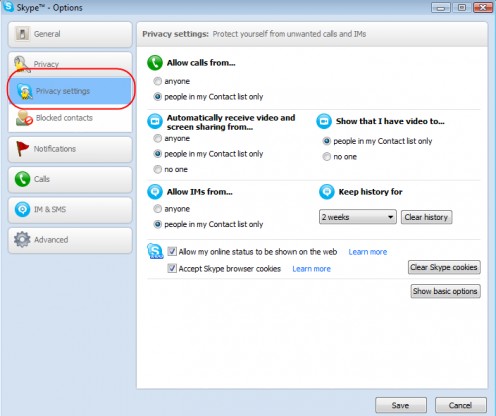
Task: Click the Show basic options button
Action: [445, 291]
